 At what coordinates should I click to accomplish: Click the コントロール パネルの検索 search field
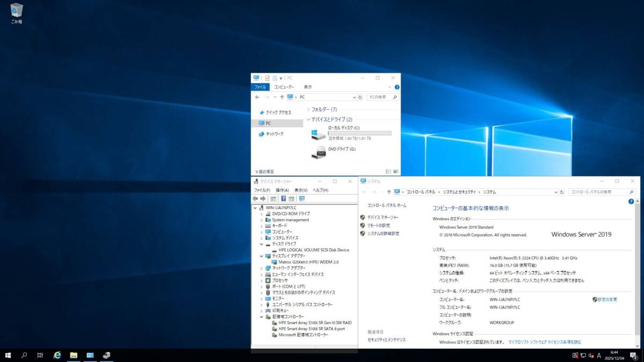tap(601, 191)
